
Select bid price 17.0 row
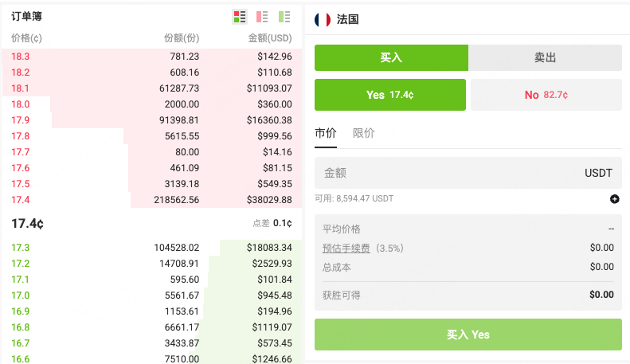pyautogui.click(x=152, y=296)
